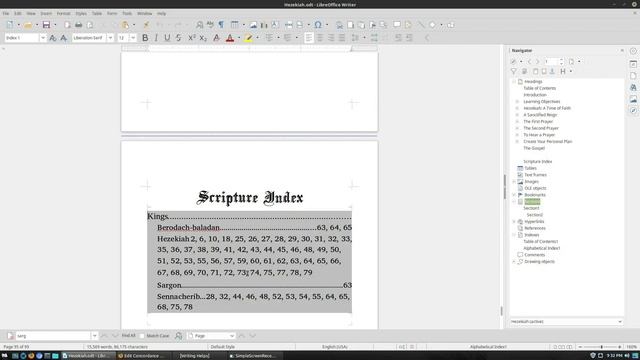640x360 pixels.
Task: Open the Insert menu
Action: click(x=46, y=13)
